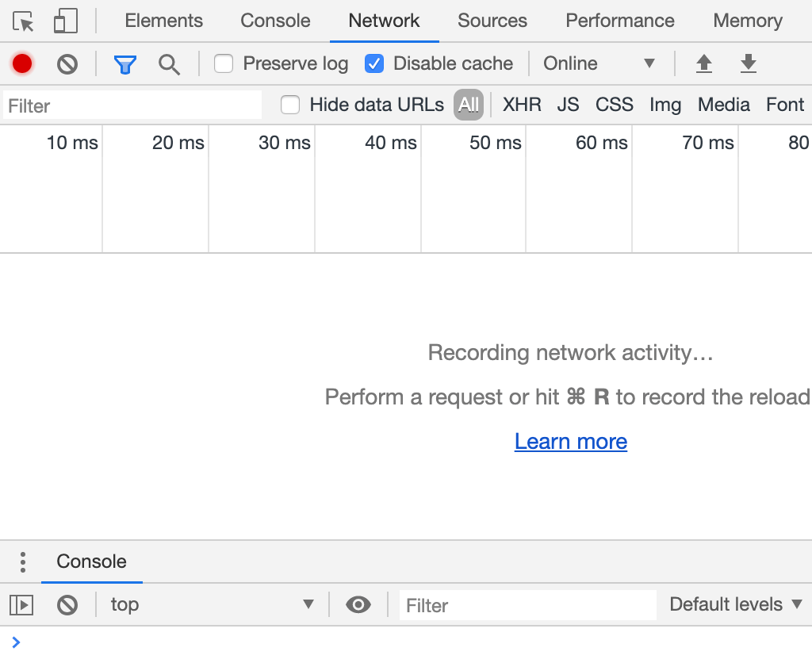Screen dimensions: 812x663
Task: Stop recording the network log
Action: tap(22, 63)
